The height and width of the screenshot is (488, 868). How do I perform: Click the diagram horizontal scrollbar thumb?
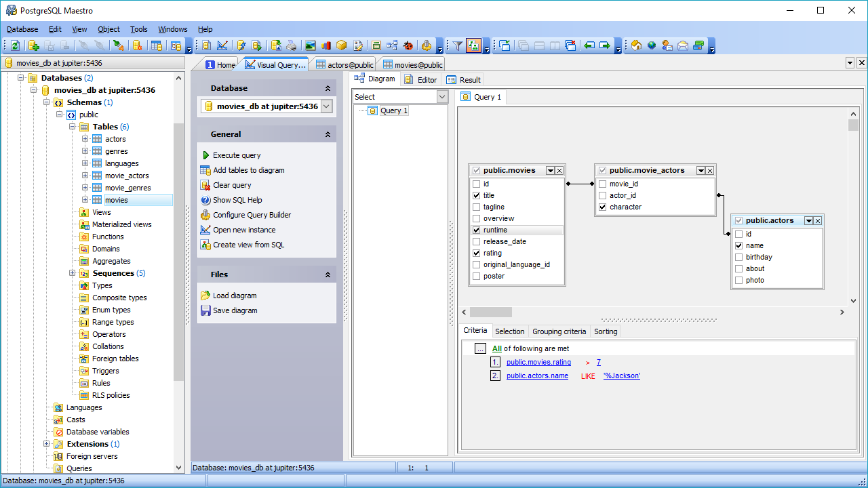[x=490, y=312]
